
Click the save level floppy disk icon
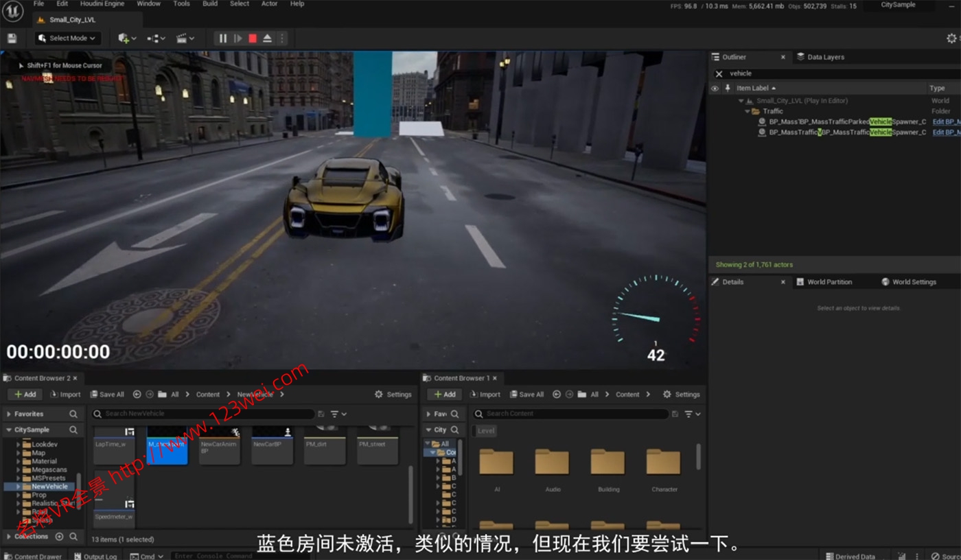pyautogui.click(x=12, y=38)
